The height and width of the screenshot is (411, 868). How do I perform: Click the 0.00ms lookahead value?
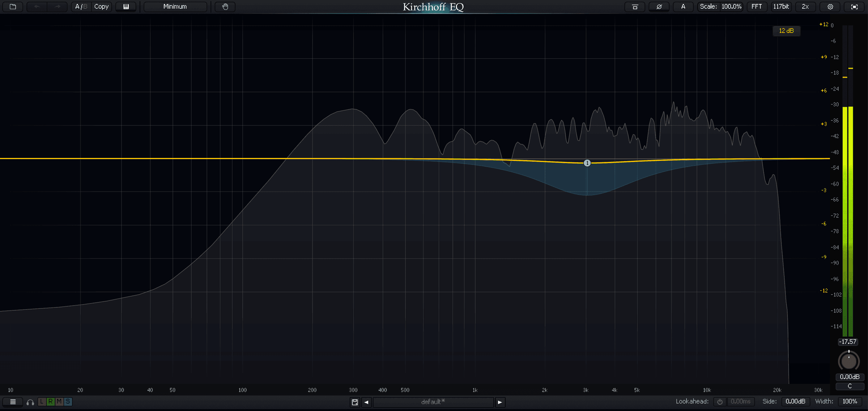[x=740, y=402]
